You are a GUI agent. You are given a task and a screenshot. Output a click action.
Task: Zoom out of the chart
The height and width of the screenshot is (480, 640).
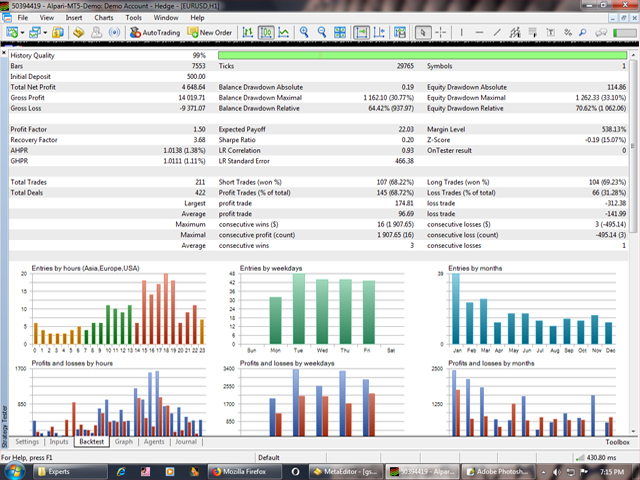[x=322, y=32]
